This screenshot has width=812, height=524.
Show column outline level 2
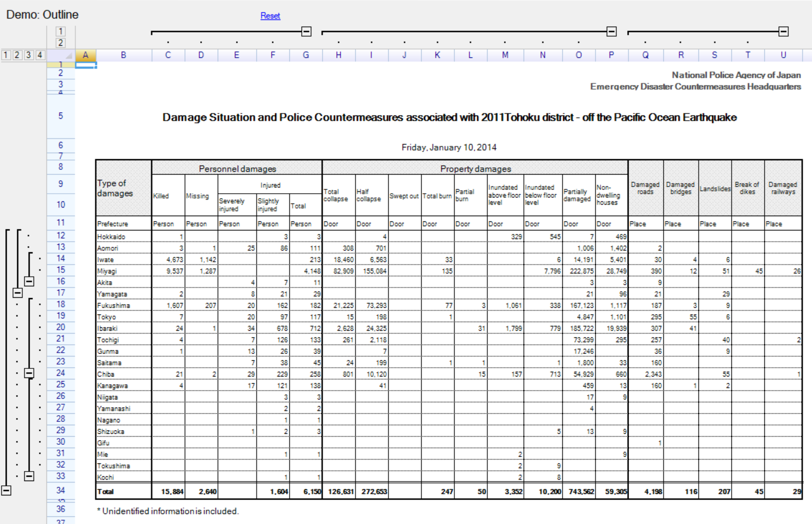pos(60,43)
